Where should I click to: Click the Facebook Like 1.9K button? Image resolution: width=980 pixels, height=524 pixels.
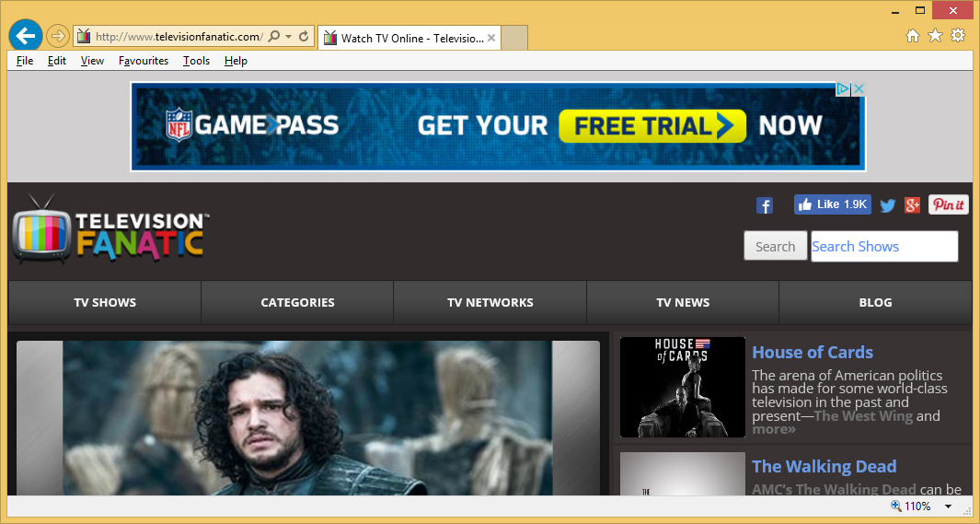pos(833,204)
